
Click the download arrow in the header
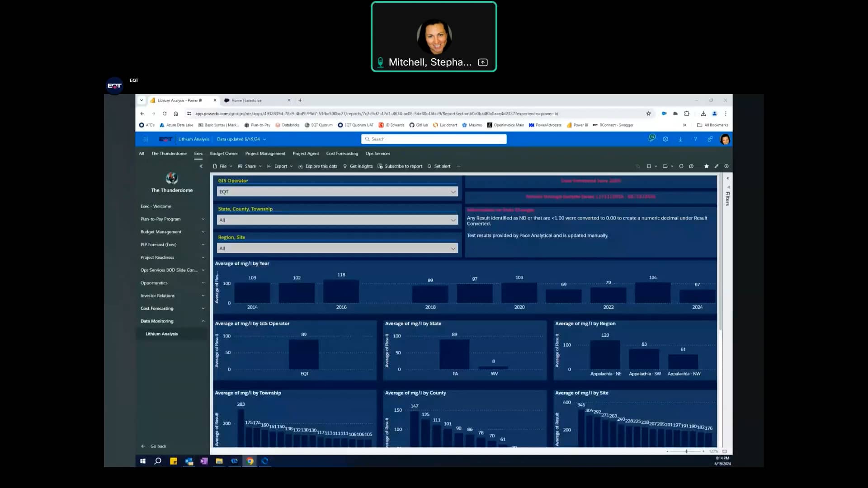click(x=680, y=139)
